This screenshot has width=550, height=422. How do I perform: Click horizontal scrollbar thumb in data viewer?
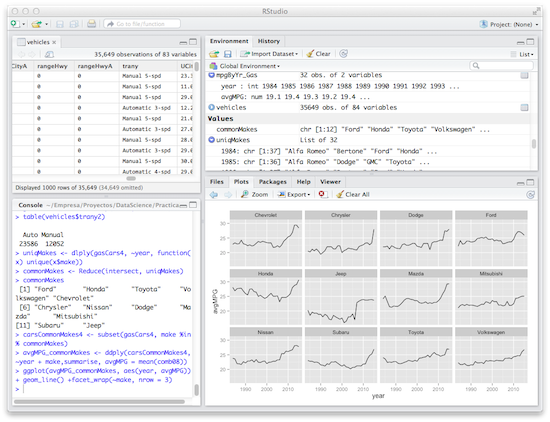point(131,178)
